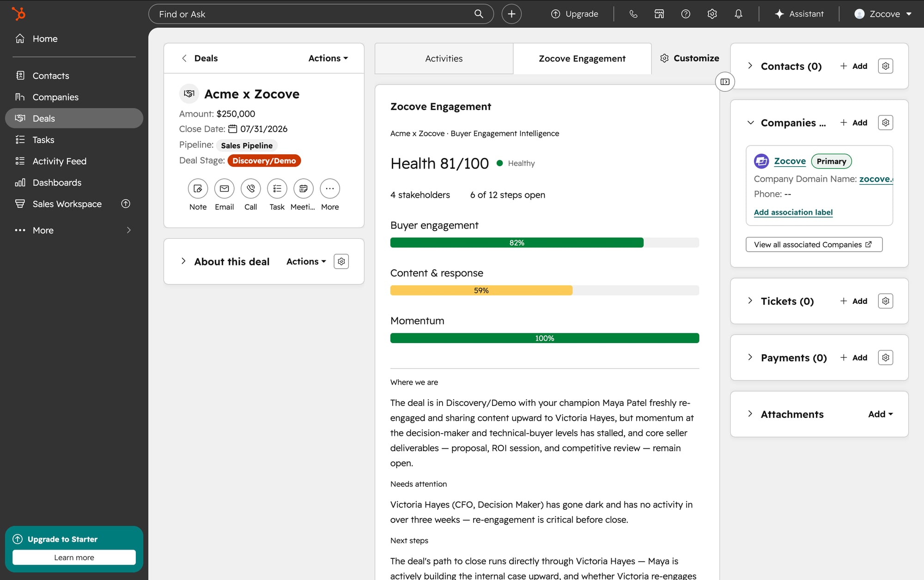Click the Discovery/Demo deal stage badge

264,161
